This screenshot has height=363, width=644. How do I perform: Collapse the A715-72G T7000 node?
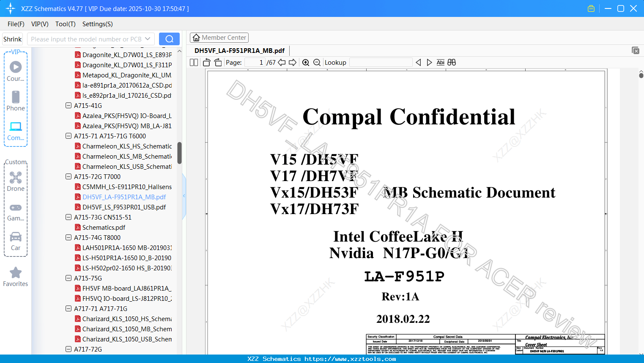69,176
